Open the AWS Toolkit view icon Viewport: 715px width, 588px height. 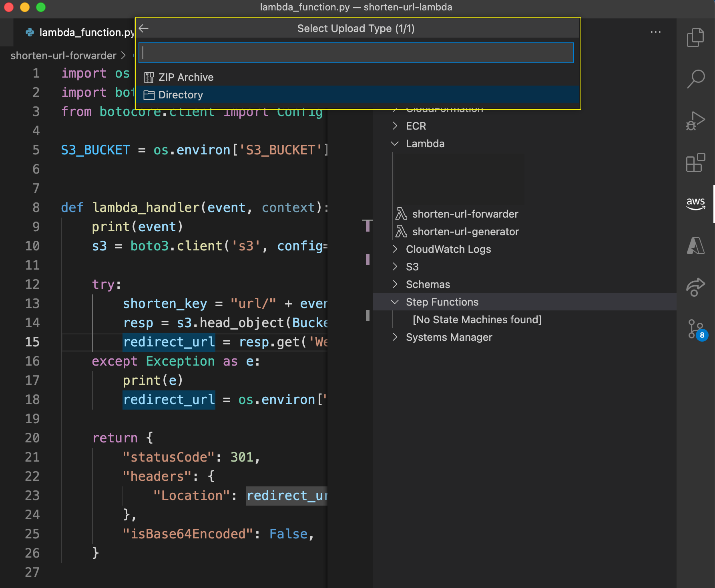695,204
